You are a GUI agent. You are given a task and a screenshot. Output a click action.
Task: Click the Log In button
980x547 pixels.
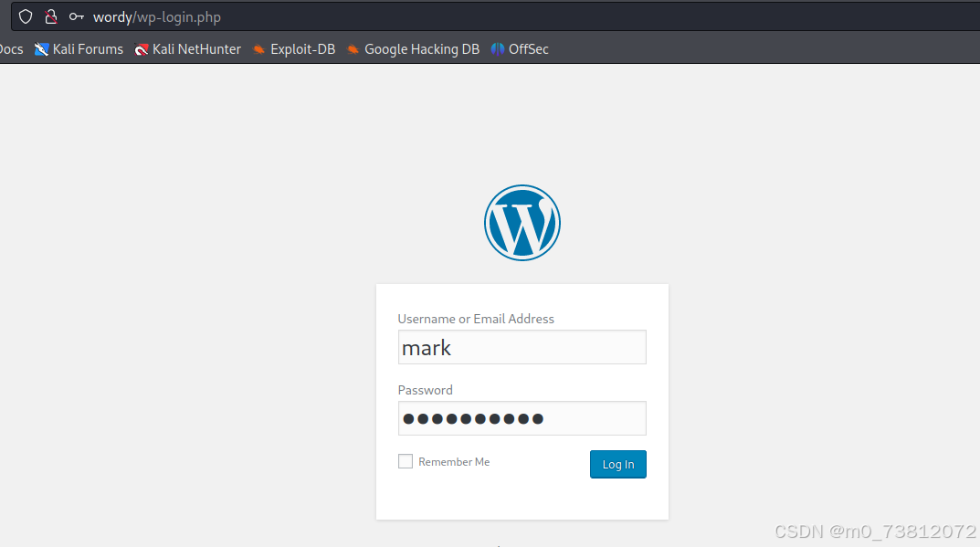[x=618, y=465]
